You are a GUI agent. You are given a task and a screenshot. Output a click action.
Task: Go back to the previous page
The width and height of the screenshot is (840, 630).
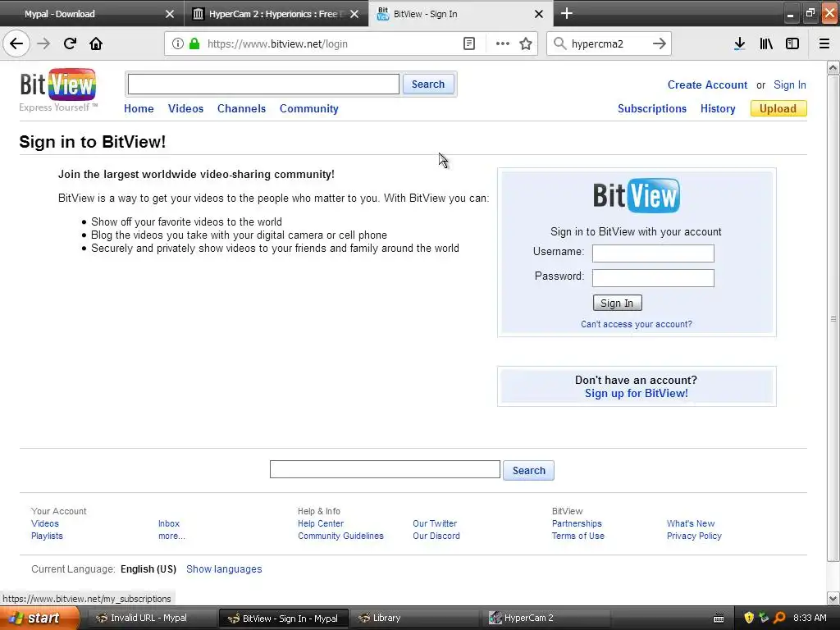tap(16, 43)
